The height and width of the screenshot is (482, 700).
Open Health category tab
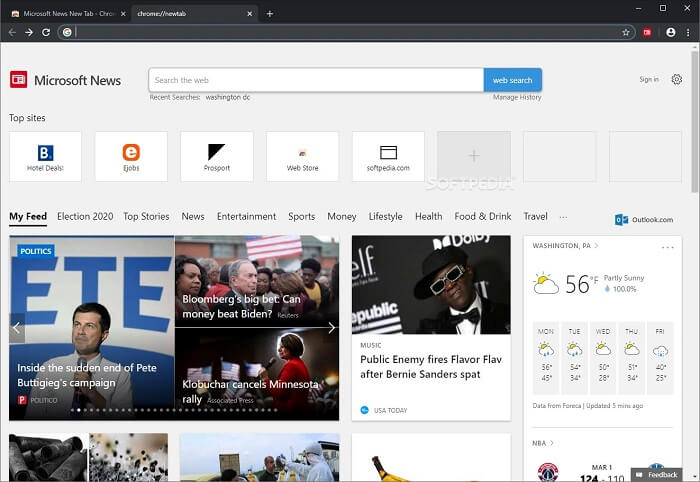tap(429, 216)
